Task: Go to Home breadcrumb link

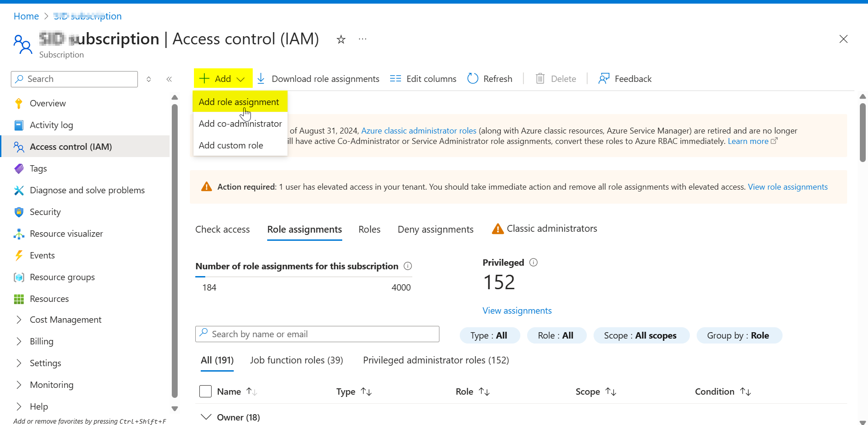Action: click(26, 16)
